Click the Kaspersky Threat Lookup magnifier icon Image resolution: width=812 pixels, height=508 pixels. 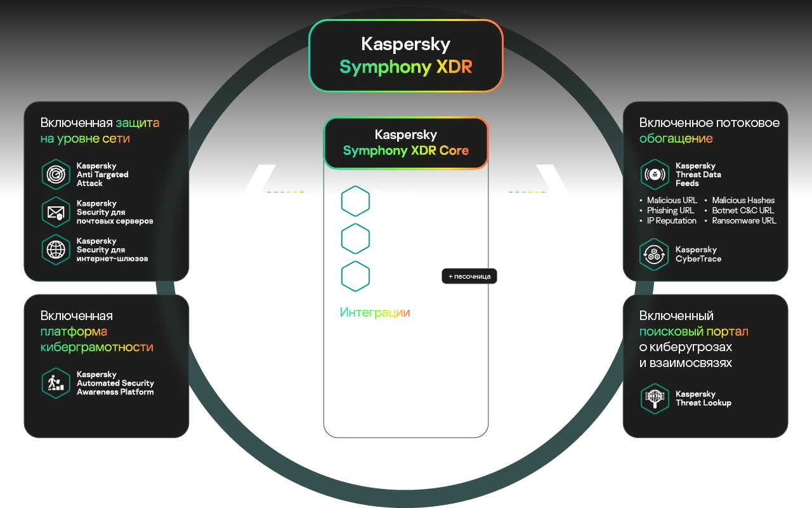pyautogui.click(x=655, y=399)
